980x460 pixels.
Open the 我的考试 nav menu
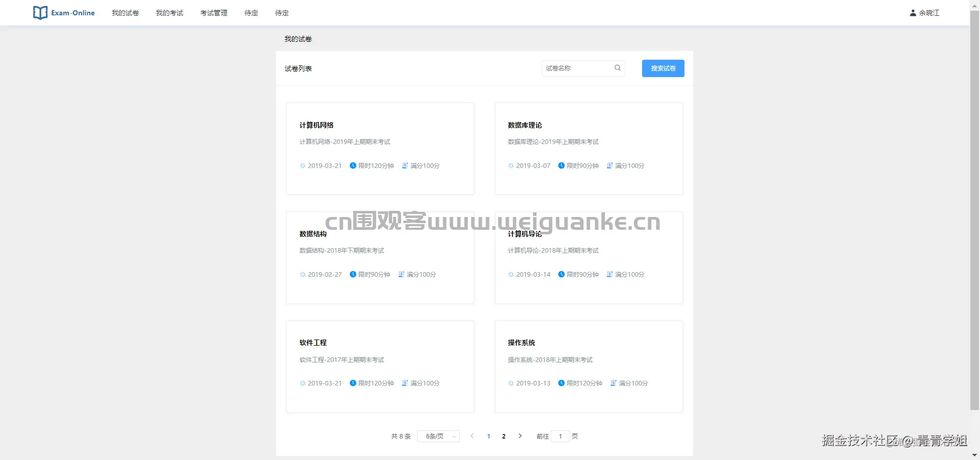(x=169, y=13)
